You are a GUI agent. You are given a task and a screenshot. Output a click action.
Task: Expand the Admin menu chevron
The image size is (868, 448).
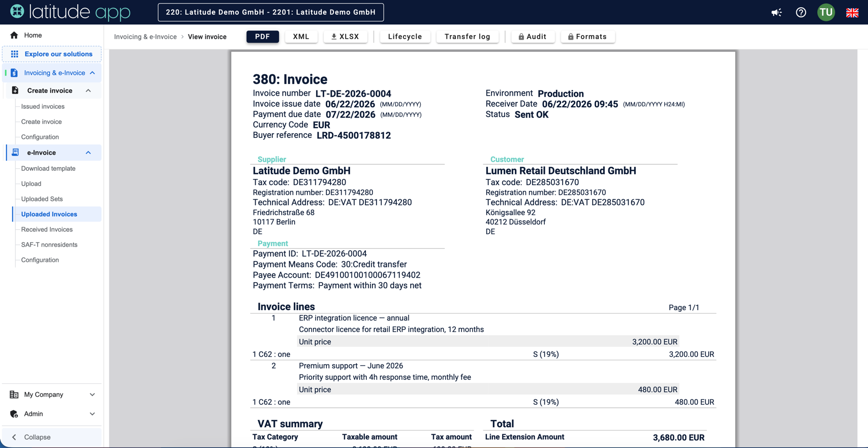[92, 414]
